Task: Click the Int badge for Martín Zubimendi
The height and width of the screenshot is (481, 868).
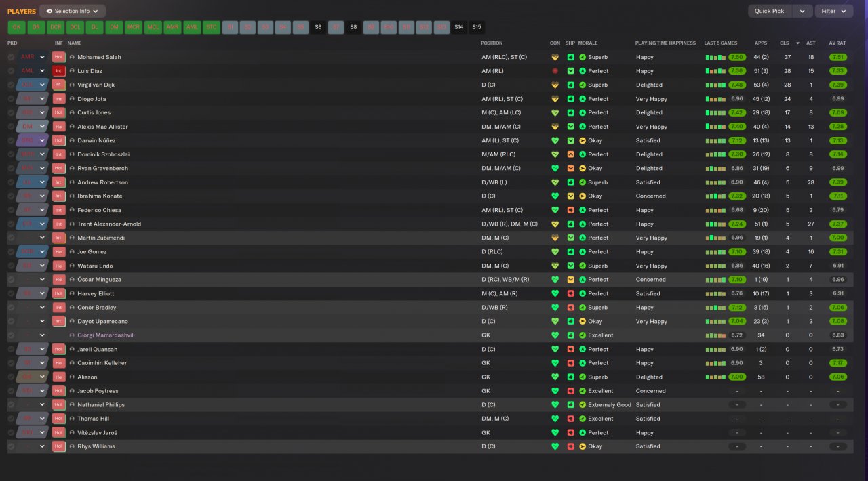Action: tap(58, 238)
